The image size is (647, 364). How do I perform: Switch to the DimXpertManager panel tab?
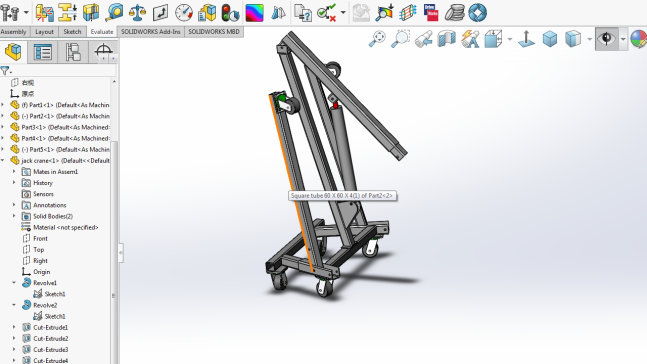coord(103,52)
